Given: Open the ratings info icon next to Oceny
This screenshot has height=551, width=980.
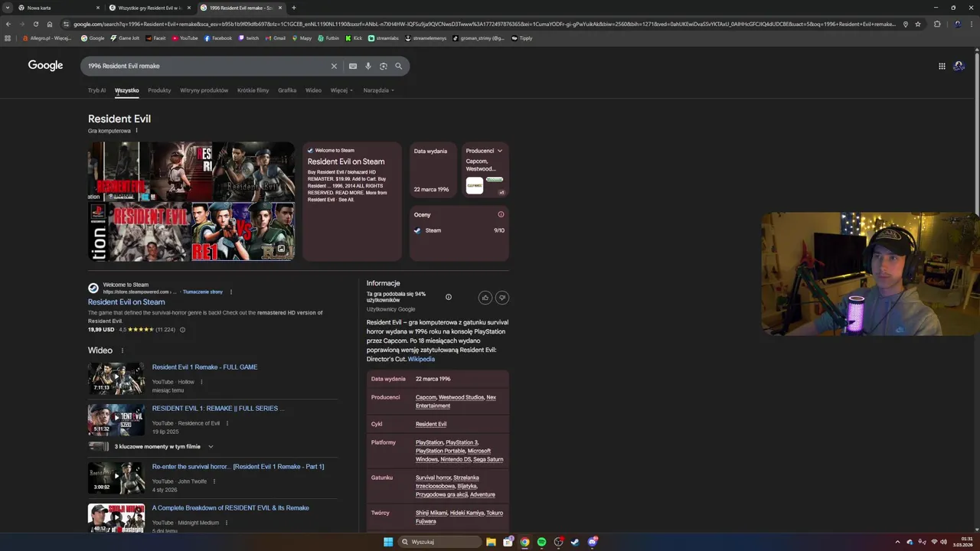Looking at the screenshot, I should [x=501, y=214].
